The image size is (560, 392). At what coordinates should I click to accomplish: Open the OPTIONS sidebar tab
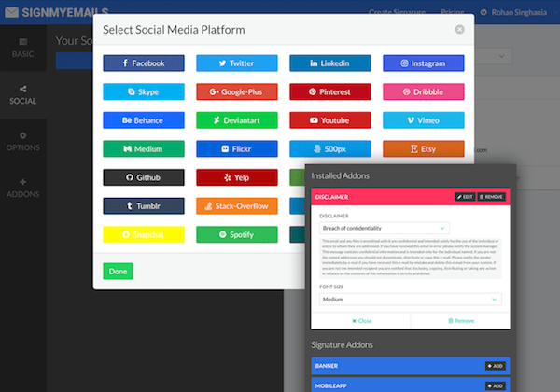click(22, 142)
